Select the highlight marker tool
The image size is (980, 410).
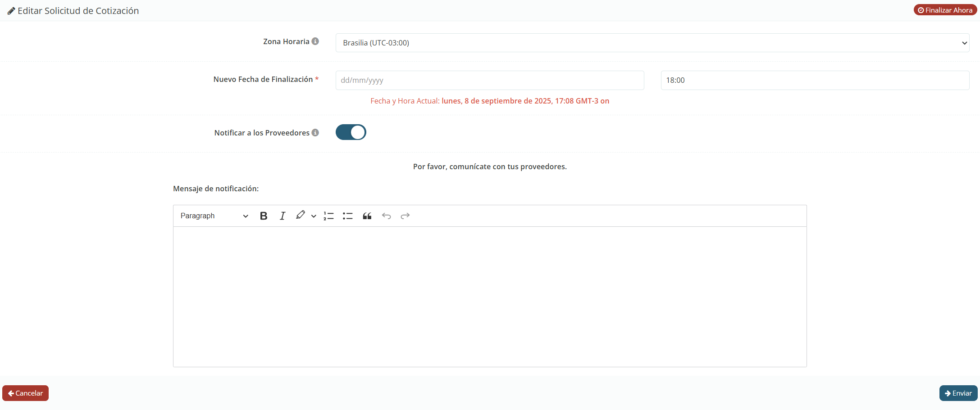300,216
